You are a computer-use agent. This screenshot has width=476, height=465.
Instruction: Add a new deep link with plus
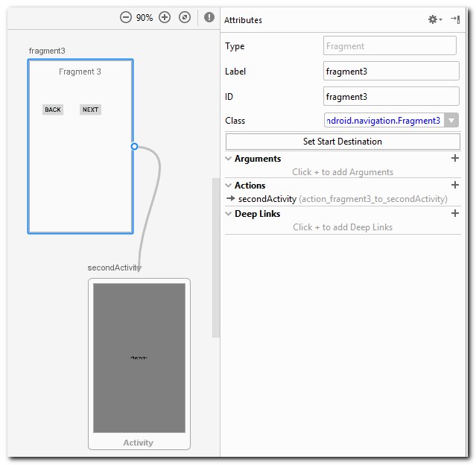click(x=454, y=213)
